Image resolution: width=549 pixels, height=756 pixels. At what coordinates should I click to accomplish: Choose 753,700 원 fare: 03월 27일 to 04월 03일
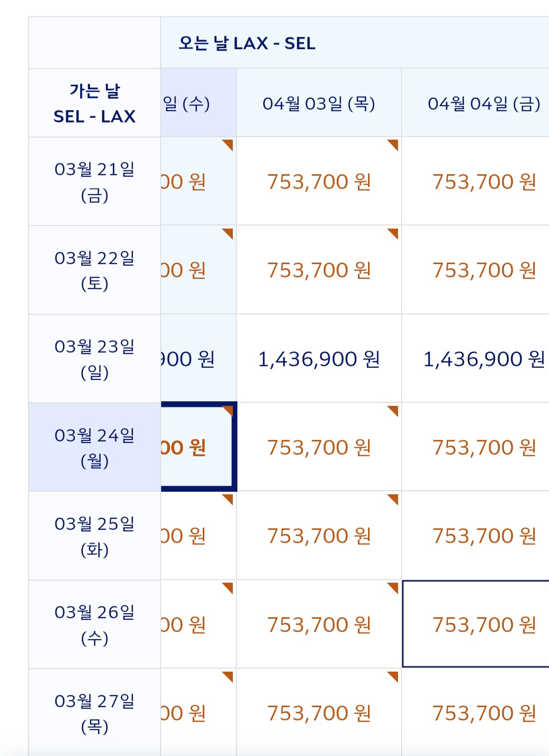319,713
